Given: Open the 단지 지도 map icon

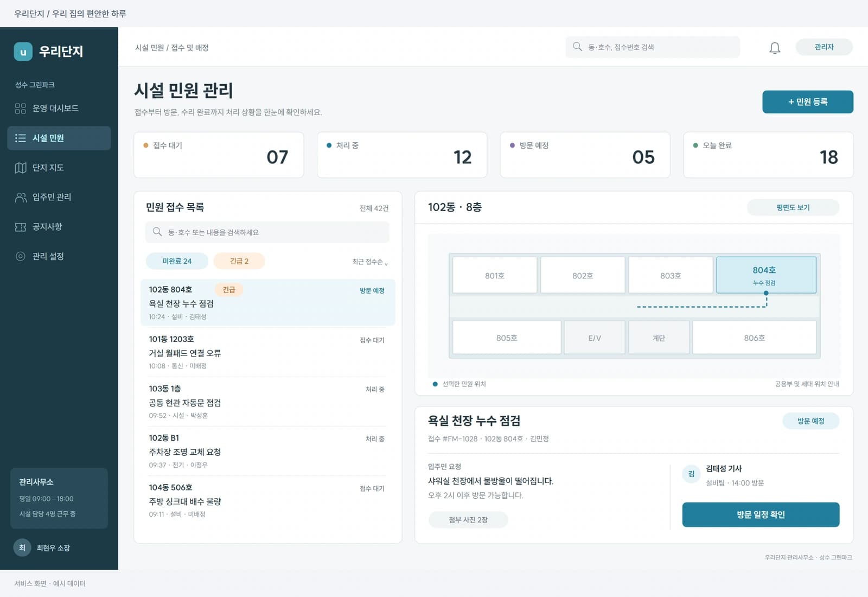Looking at the screenshot, I should pos(21,168).
